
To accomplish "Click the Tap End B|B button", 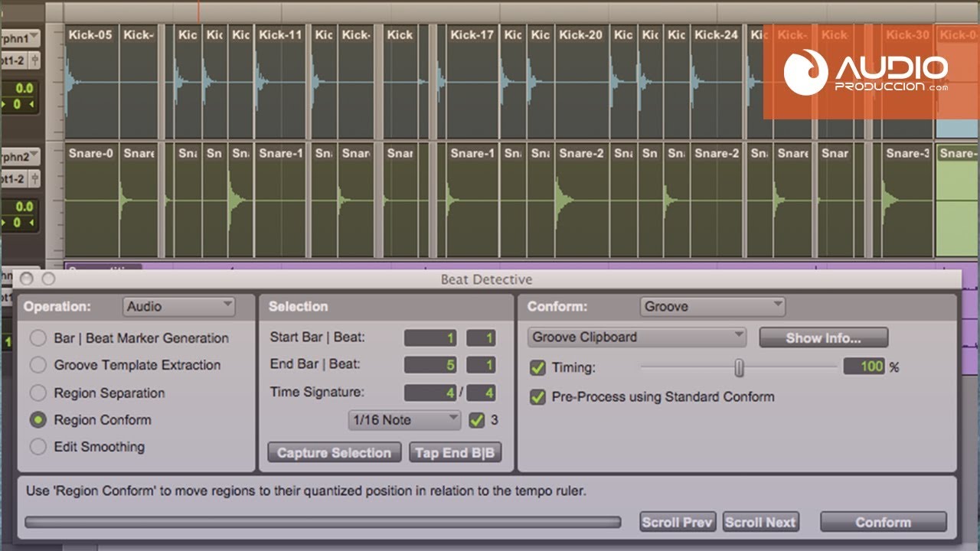I will pyautogui.click(x=455, y=453).
